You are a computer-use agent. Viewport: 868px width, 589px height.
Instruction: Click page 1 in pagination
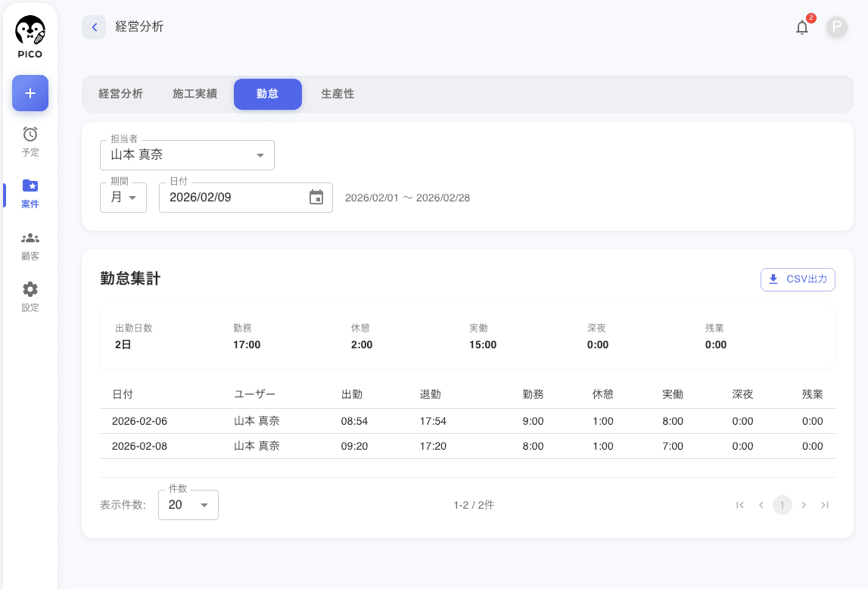782,505
